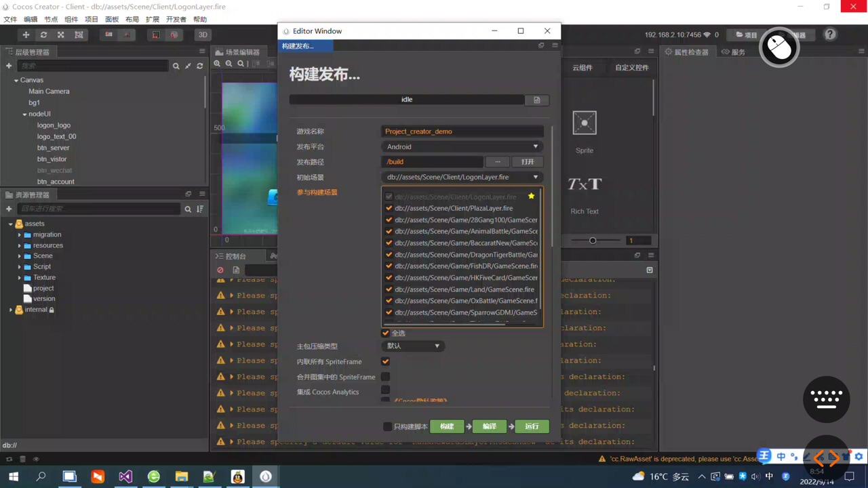Open the console log file icon
Image resolution: width=868 pixels, height=488 pixels.
pyautogui.click(x=236, y=270)
